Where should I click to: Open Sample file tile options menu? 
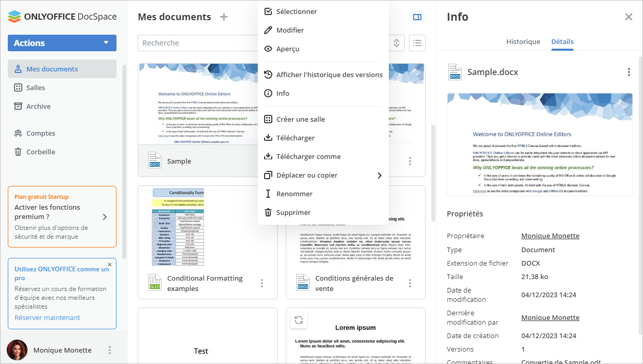(x=410, y=161)
